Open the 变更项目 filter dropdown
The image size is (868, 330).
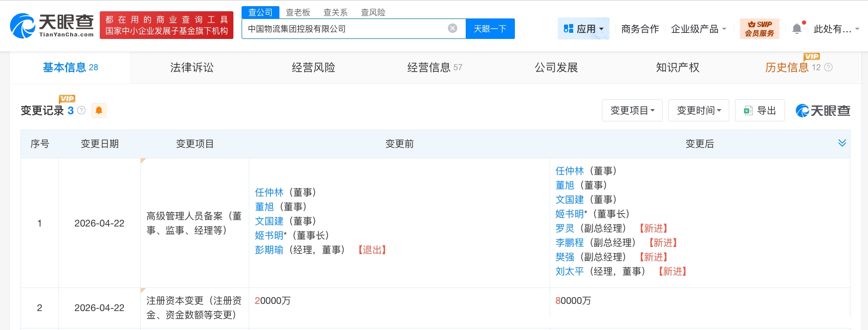[632, 111]
